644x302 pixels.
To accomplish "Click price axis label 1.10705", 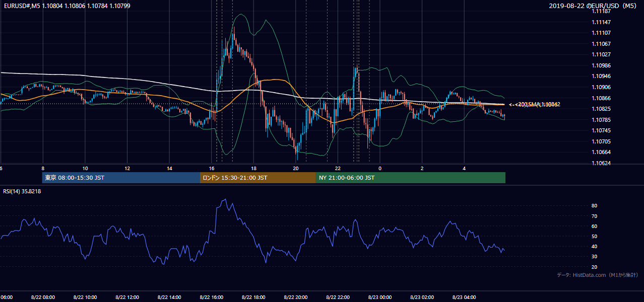I will [x=601, y=141].
